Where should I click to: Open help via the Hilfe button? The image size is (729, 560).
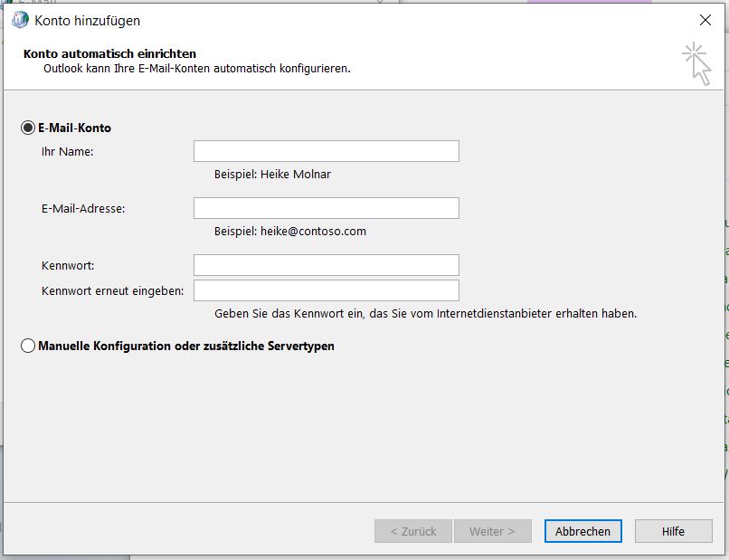tap(673, 531)
